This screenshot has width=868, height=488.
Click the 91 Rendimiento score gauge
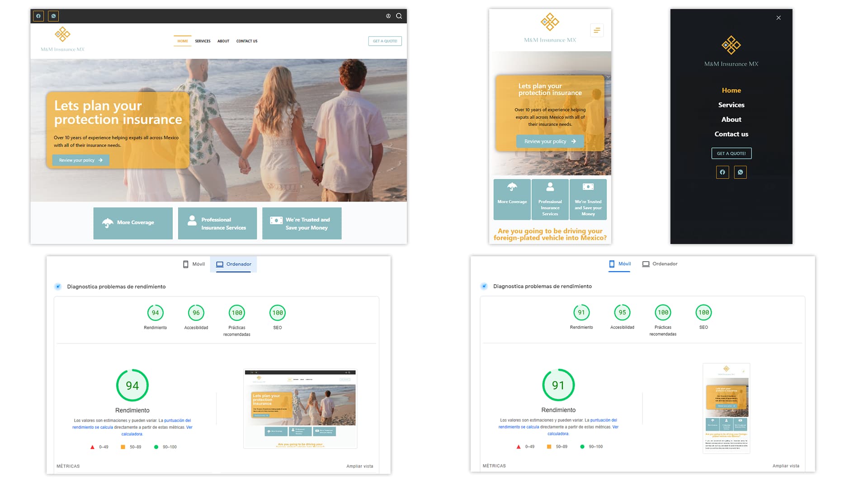tap(558, 385)
